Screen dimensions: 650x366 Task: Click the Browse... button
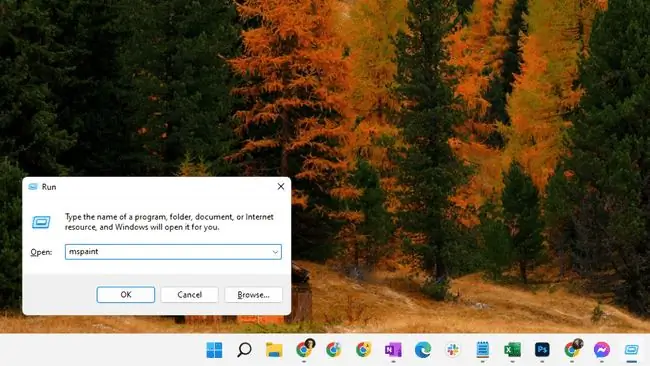point(253,295)
